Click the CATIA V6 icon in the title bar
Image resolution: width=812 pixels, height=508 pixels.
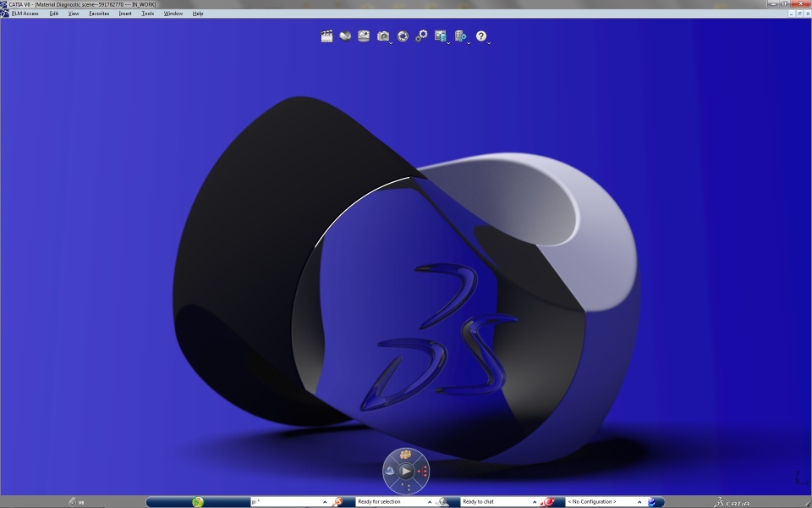click(x=3, y=4)
